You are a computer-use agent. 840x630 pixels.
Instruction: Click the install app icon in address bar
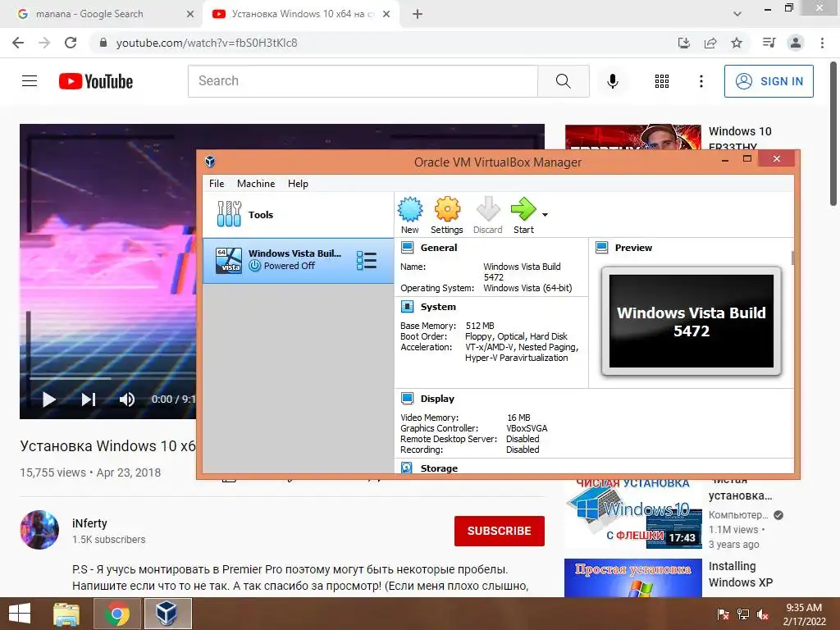click(x=684, y=43)
